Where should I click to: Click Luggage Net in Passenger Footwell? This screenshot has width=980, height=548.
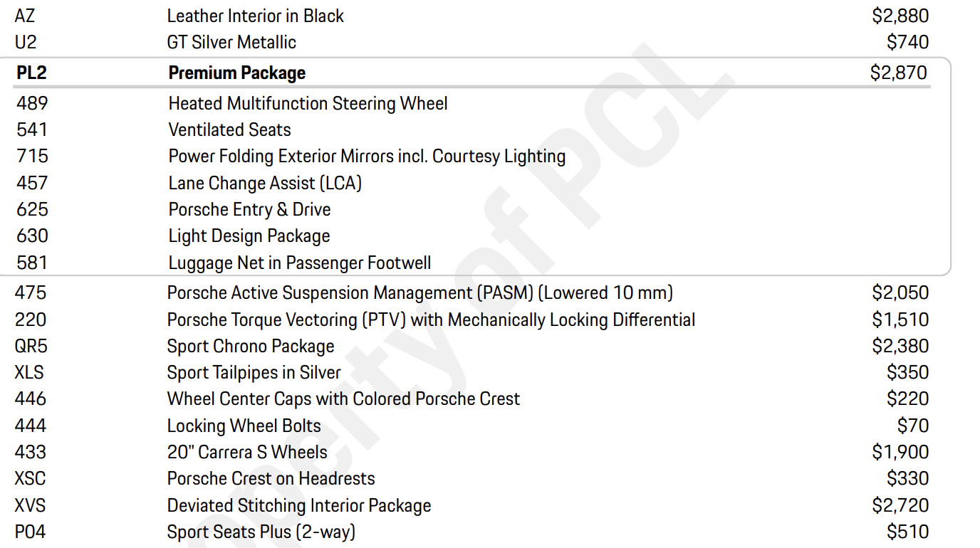pyautogui.click(x=300, y=263)
